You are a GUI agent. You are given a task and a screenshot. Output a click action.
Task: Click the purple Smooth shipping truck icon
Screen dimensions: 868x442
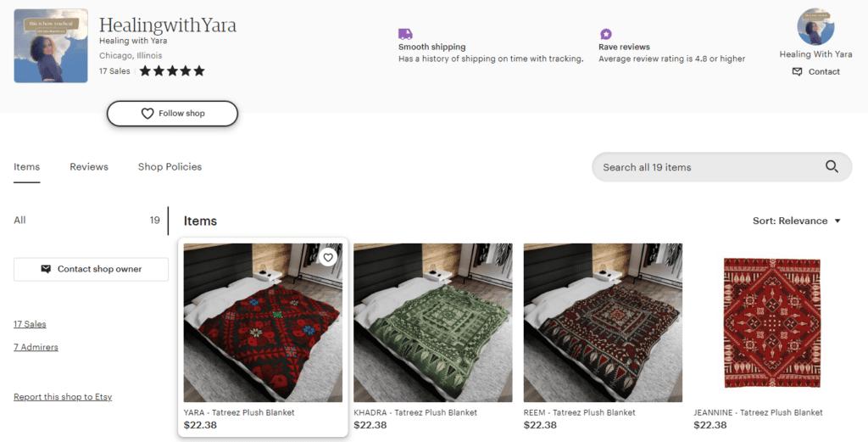(x=405, y=34)
